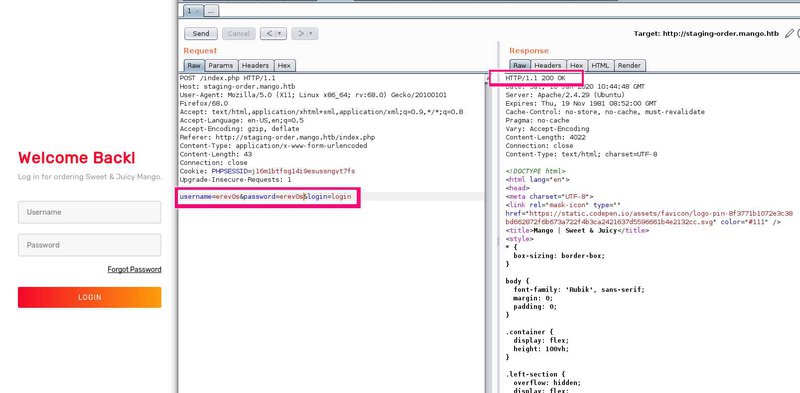
Task: Click the '.left-section {' CSS selector line
Action: coord(535,374)
